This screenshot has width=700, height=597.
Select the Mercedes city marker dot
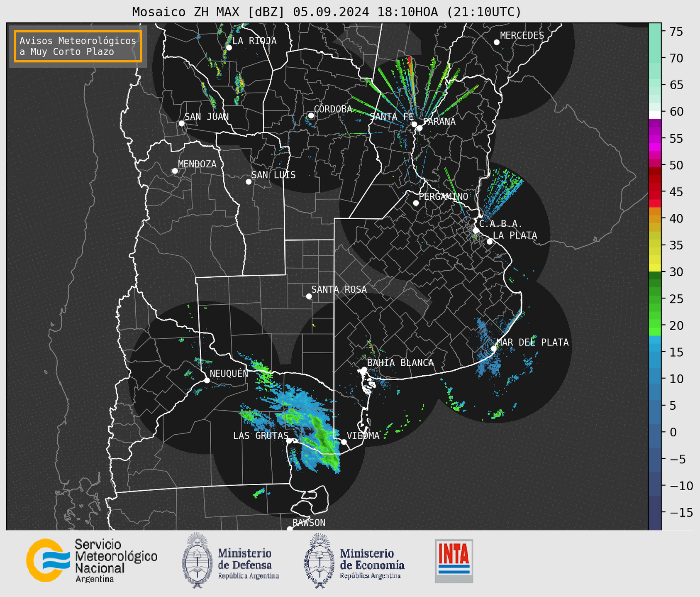[x=497, y=42]
